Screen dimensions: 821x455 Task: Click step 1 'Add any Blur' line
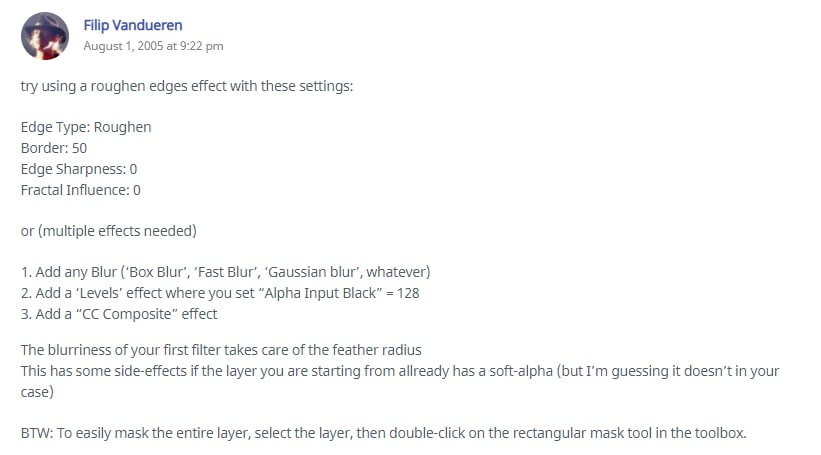[x=225, y=272]
